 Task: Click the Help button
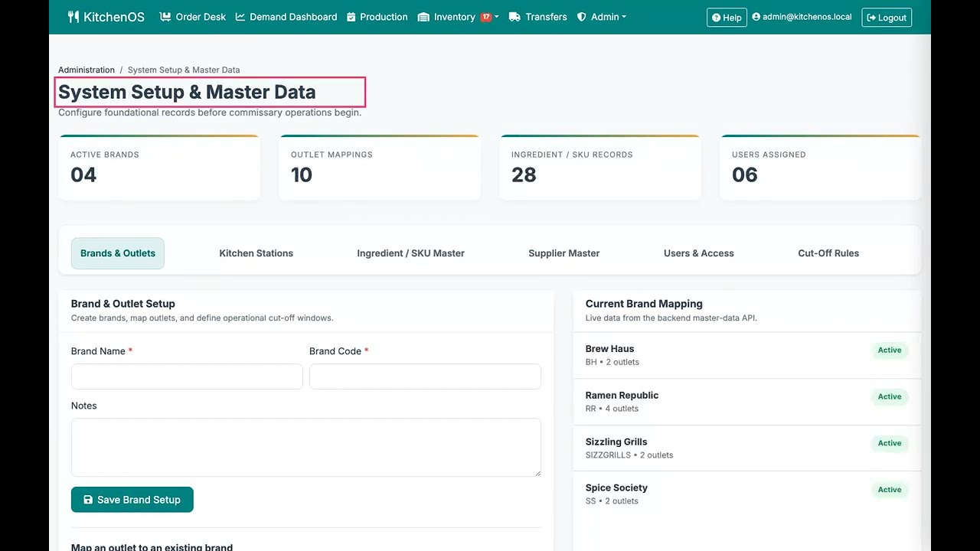(727, 18)
